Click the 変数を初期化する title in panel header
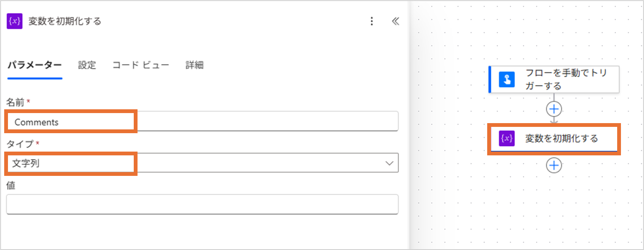Screen dimensions: 644x250 coord(65,21)
